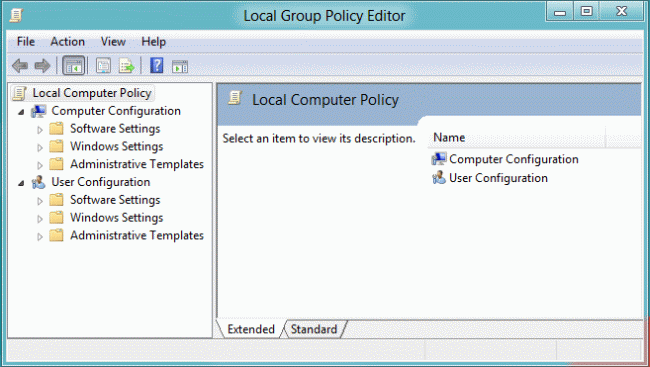Click folder icon of User Configuration Software Settings
Image resolution: width=650 pixels, height=367 pixels.
[x=56, y=200]
